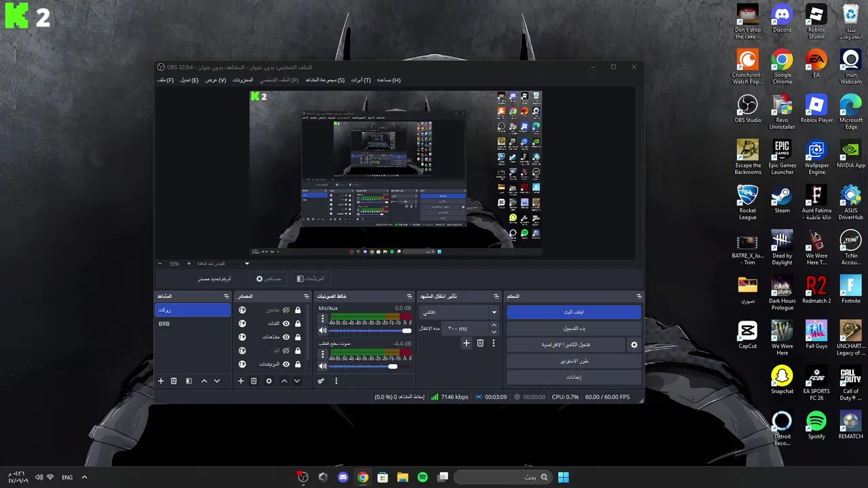Open مساعدة (H) menu
Image resolution: width=868 pixels, height=488 pixels.
point(389,80)
